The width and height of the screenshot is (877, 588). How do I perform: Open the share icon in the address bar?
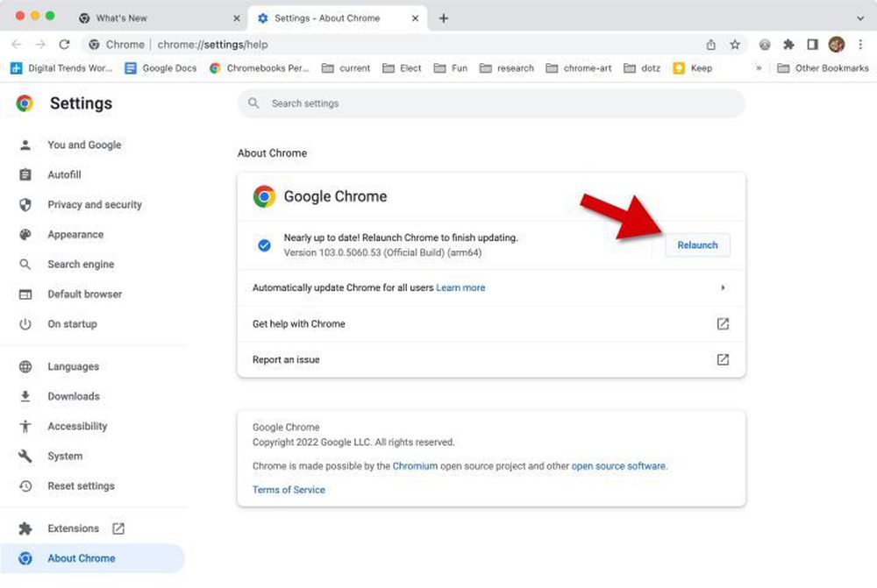coord(711,44)
